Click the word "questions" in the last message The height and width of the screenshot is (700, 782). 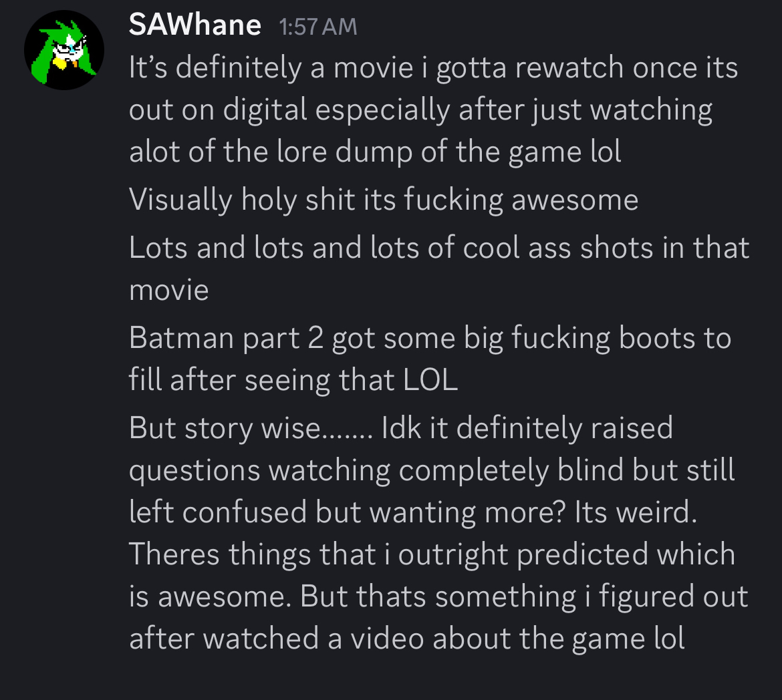pyautogui.click(x=194, y=471)
